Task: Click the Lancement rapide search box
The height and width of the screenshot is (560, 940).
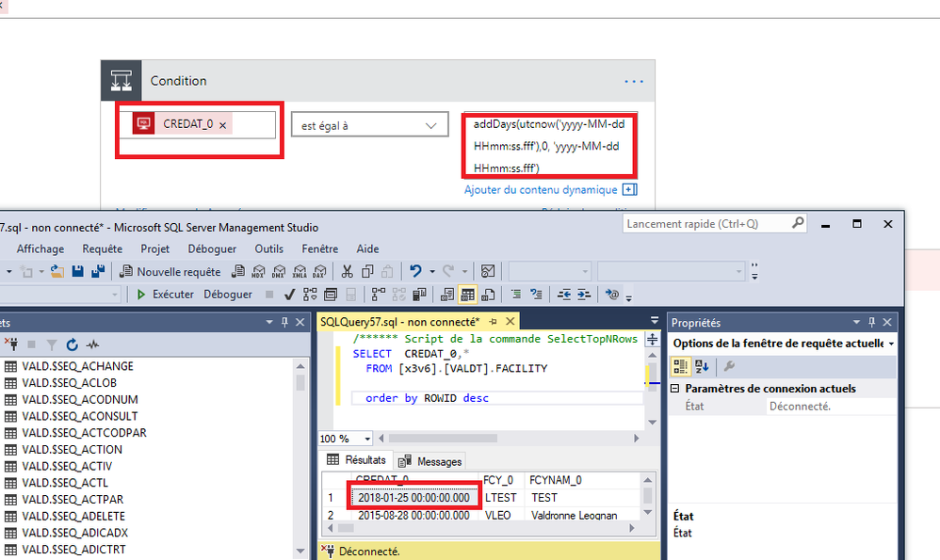Action: point(714,223)
